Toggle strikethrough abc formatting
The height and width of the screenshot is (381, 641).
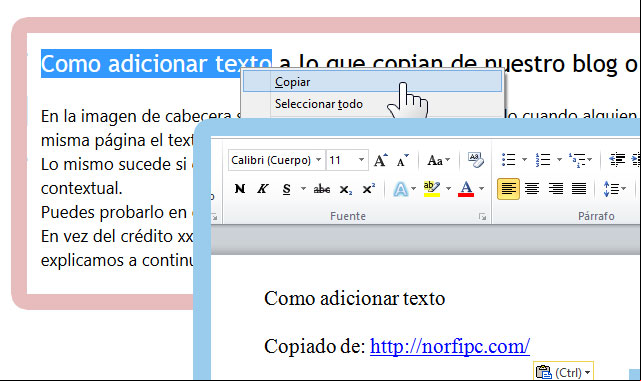(322, 188)
